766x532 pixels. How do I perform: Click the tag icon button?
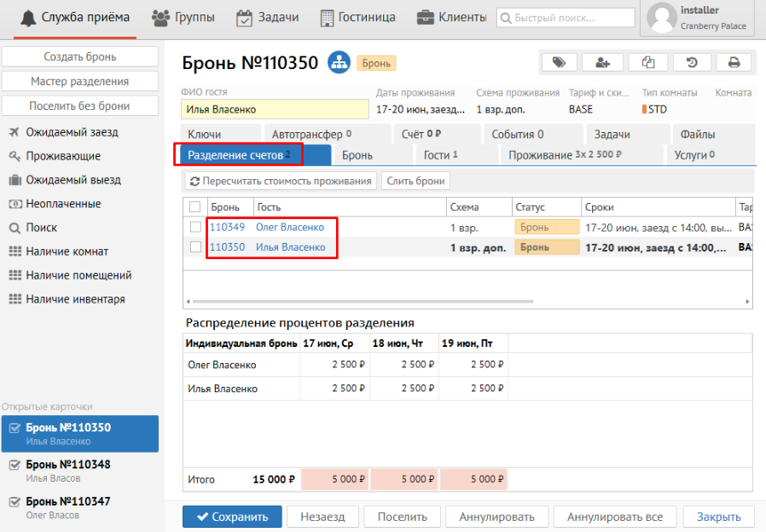[x=559, y=62]
